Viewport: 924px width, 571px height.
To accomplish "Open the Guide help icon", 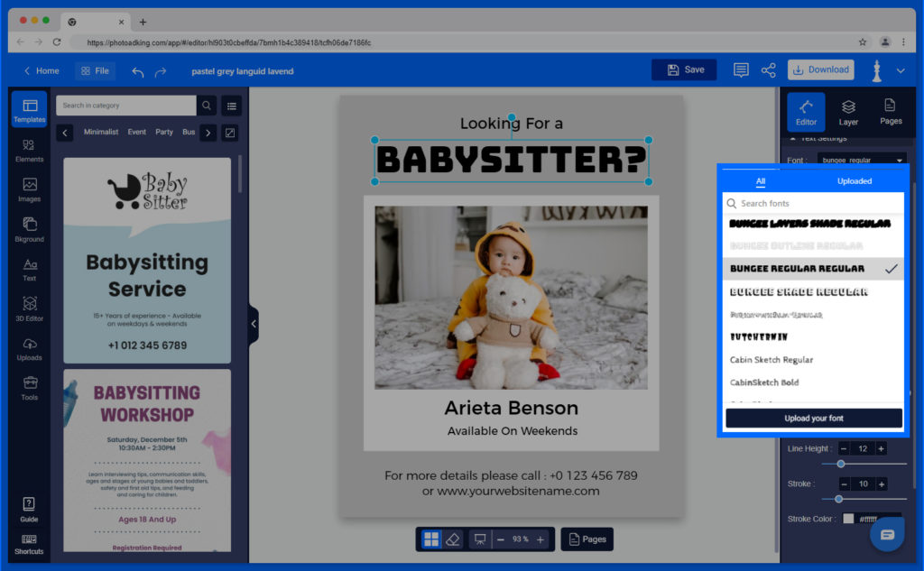I will point(29,510).
